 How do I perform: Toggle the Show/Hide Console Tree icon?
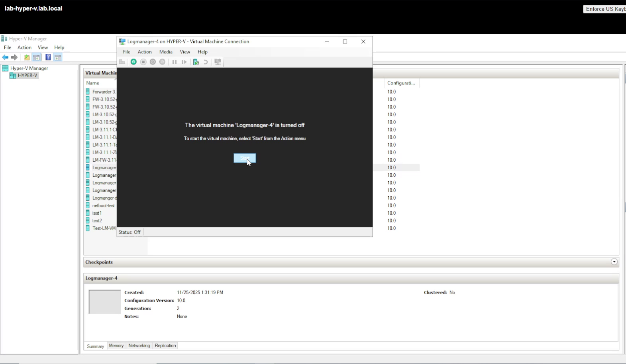(x=36, y=57)
